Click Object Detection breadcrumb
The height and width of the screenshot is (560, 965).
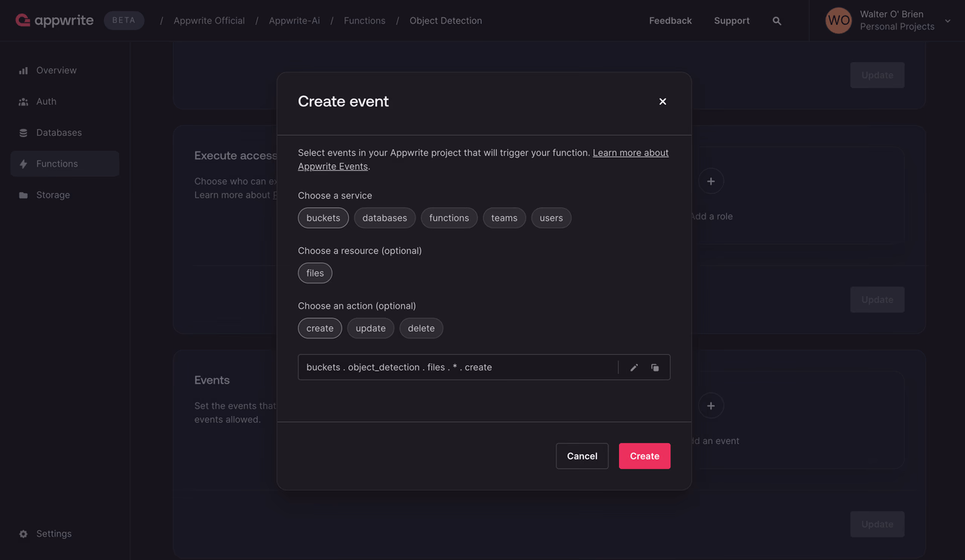point(446,21)
